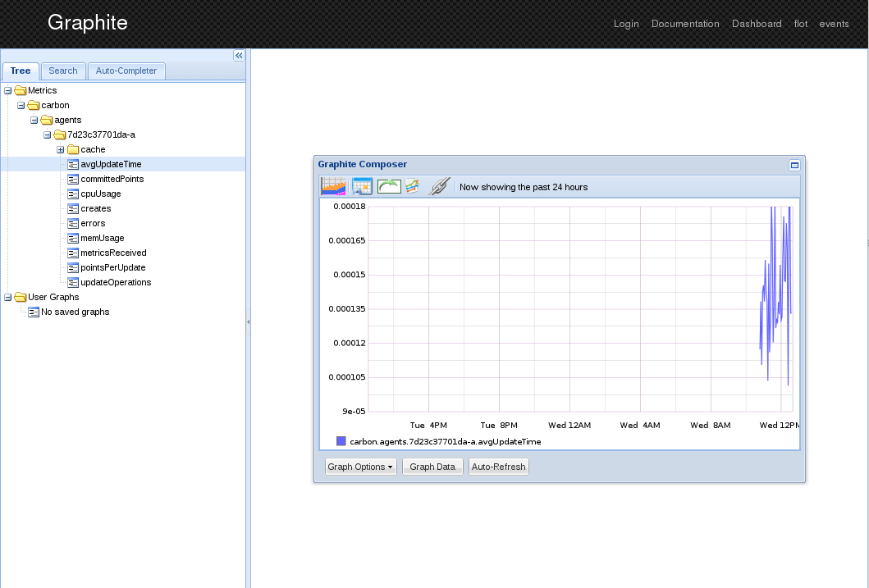Image resolution: width=869 pixels, height=588 pixels.
Task: Click the blue legend color swatch
Action: [x=341, y=441]
